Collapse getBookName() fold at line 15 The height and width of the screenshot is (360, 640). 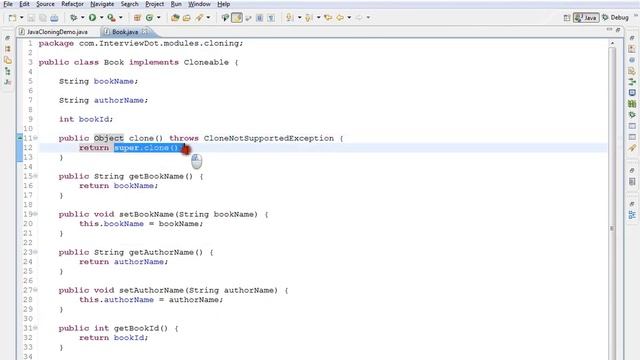(36, 176)
